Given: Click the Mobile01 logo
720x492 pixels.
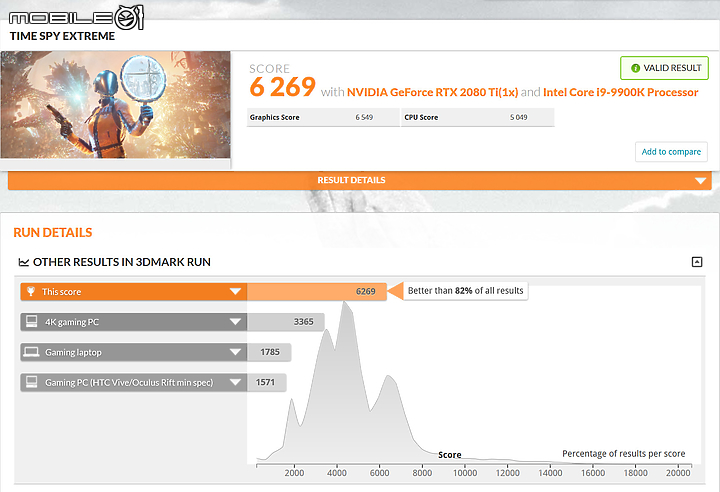Looking at the screenshot, I should [x=76, y=17].
